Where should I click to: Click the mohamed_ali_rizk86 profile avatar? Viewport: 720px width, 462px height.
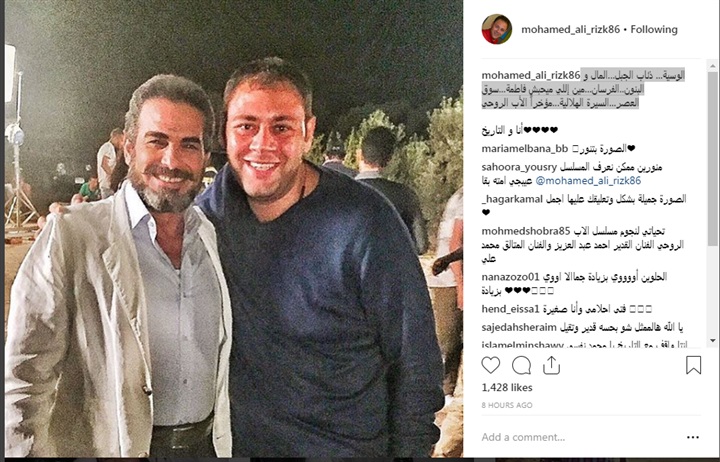point(496,29)
